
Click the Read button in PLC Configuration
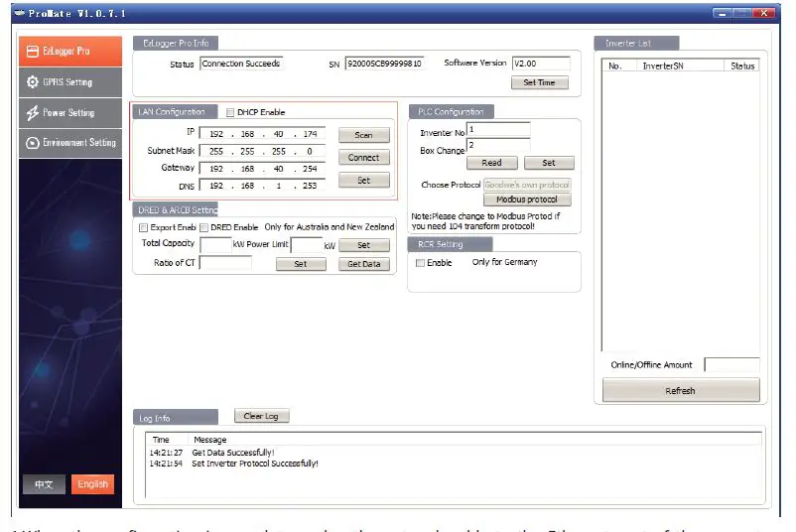pos(491,163)
